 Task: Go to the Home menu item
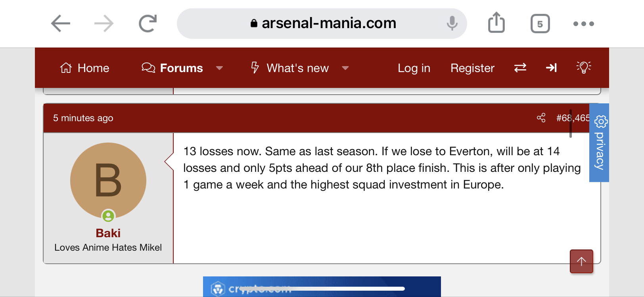(84, 68)
